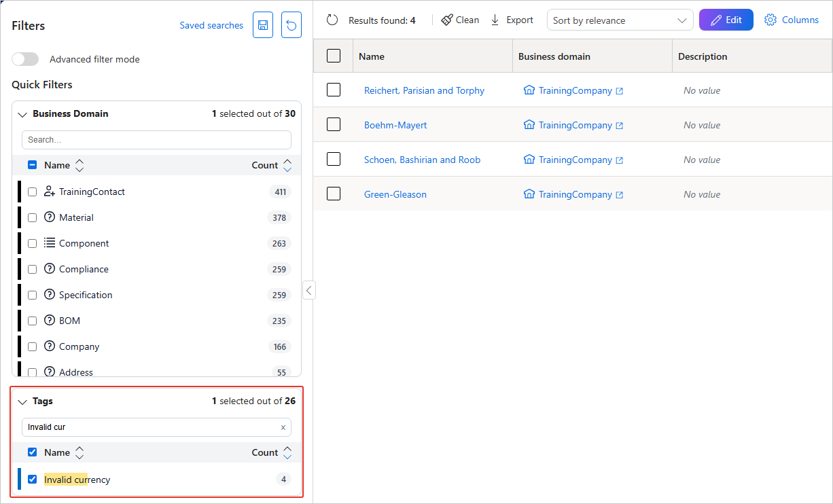Reset filters with the undo arrow icon
The height and width of the screenshot is (504, 833).
click(x=291, y=25)
